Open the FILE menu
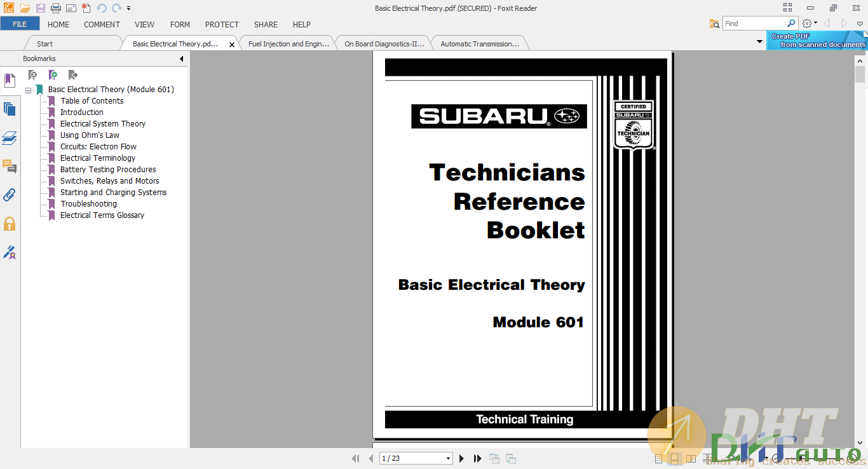The image size is (868, 469). point(20,24)
